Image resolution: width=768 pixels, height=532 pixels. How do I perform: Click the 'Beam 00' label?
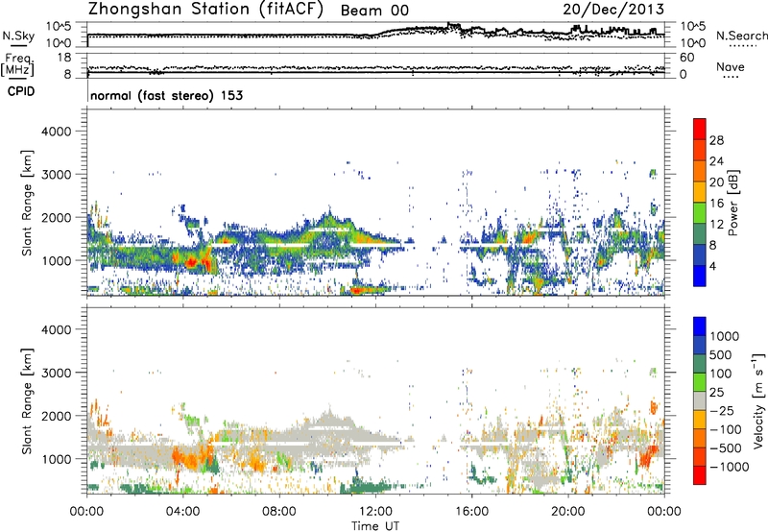[374, 11]
